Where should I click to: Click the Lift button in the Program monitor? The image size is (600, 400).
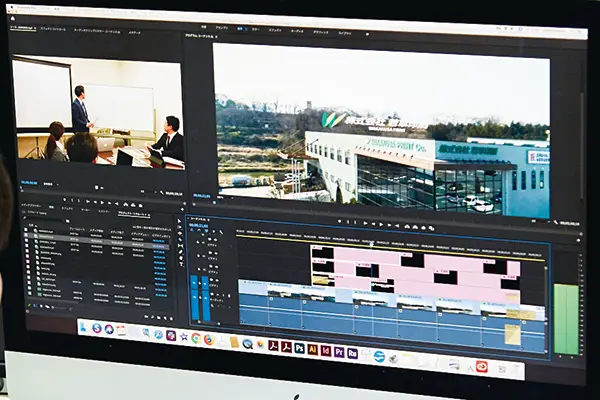(407, 227)
